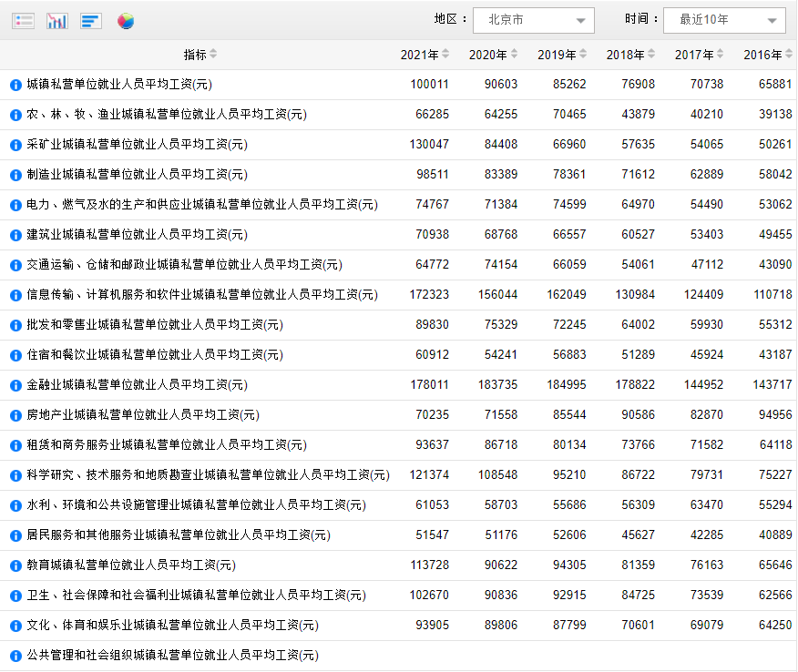Click info icon for 水利、环境和公共设施 row

coord(15,505)
